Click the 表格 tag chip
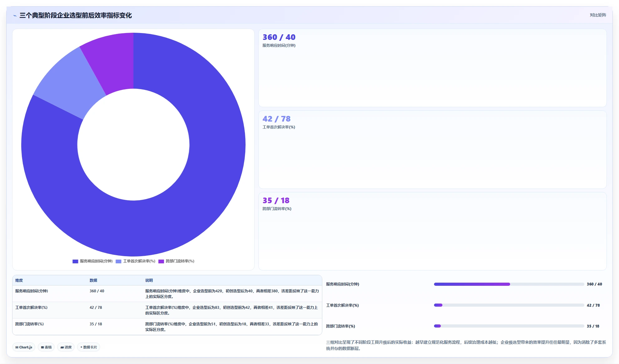The height and width of the screenshot is (364, 619). click(46, 347)
